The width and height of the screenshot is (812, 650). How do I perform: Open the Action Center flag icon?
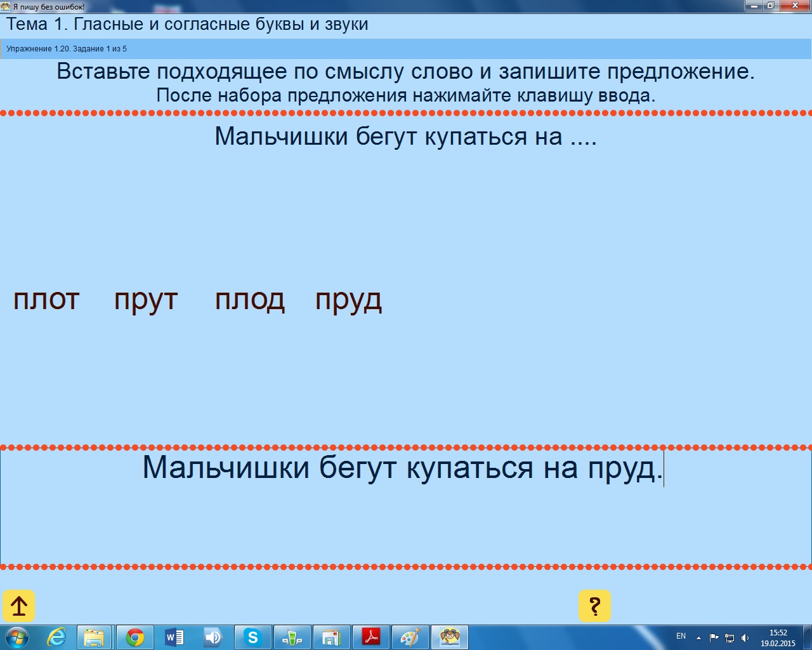coord(714,638)
